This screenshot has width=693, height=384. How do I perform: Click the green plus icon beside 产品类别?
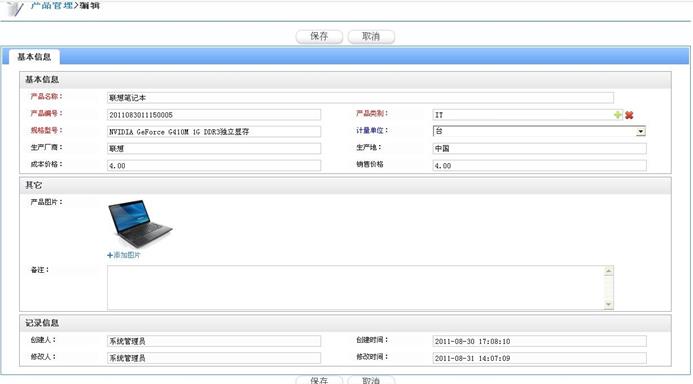click(618, 115)
